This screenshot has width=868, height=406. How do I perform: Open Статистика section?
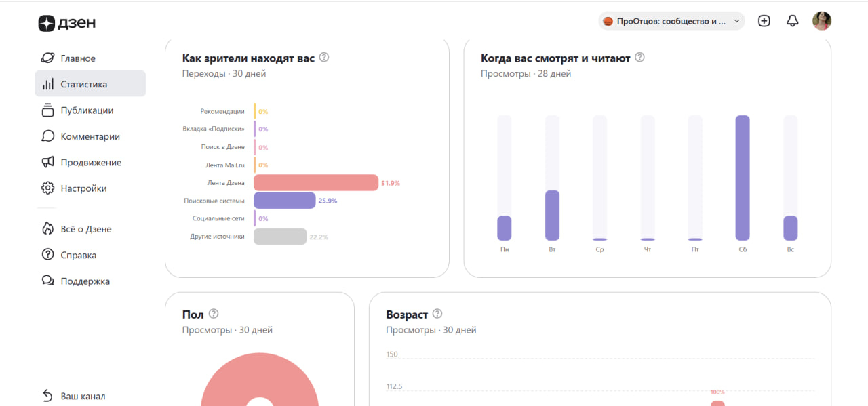click(x=90, y=84)
